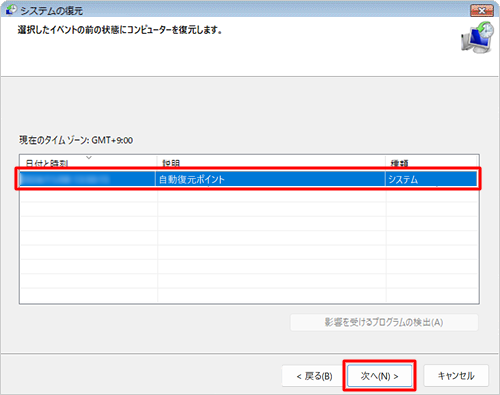
Task: Click 影響を受けるプログラムの検出(A) button
Action: coord(384,322)
